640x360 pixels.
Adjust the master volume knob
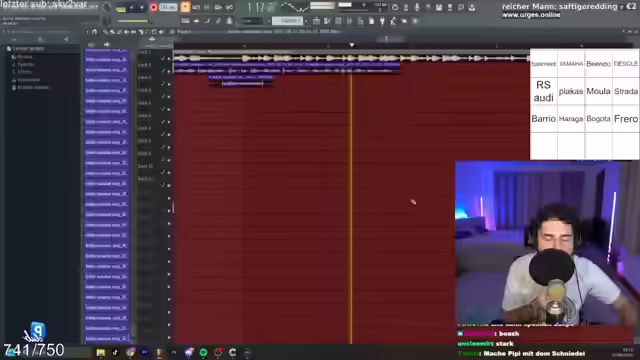107,7
